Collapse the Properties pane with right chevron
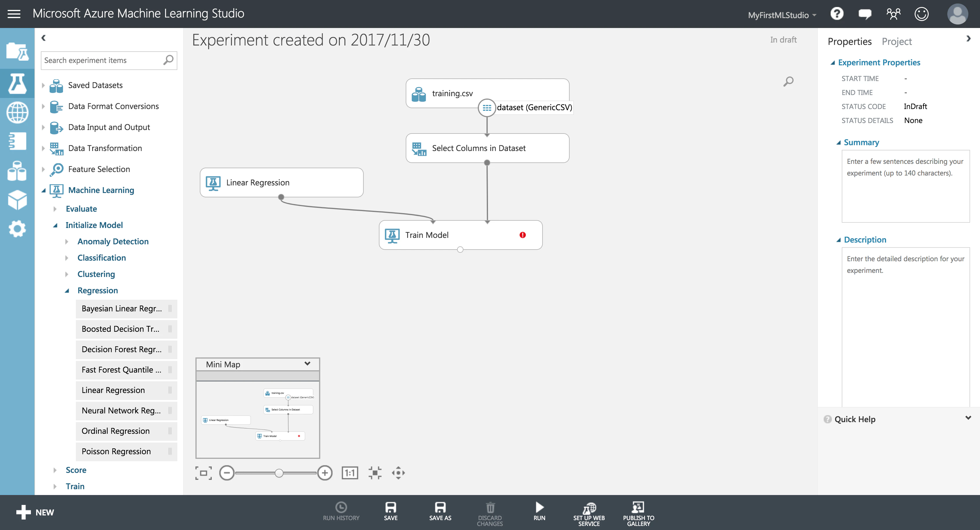Viewport: 980px width, 530px height. click(968, 38)
